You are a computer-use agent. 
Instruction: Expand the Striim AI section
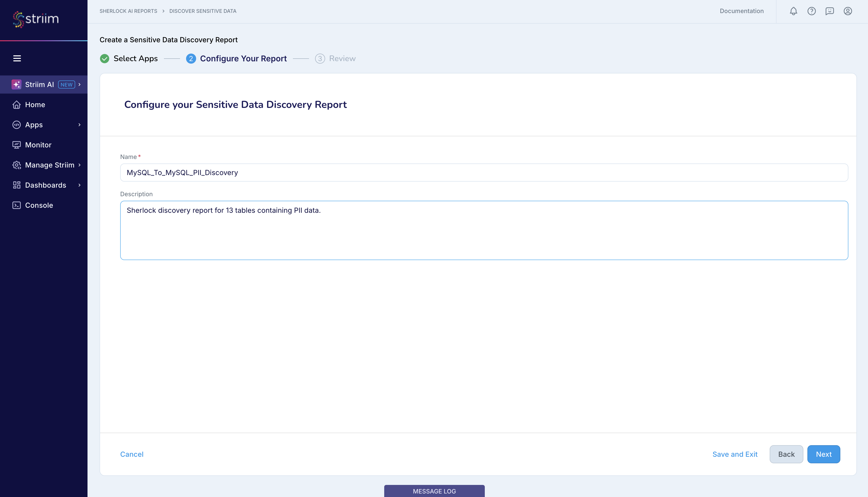[x=79, y=84]
